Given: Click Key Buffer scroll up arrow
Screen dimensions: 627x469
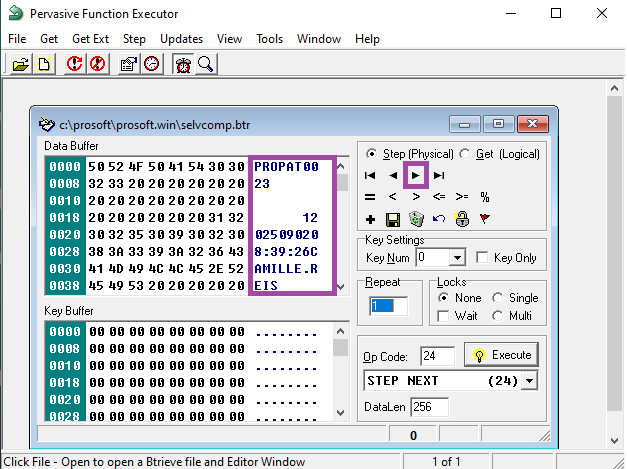Looking at the screenshot, I should [x=341, y=331].
